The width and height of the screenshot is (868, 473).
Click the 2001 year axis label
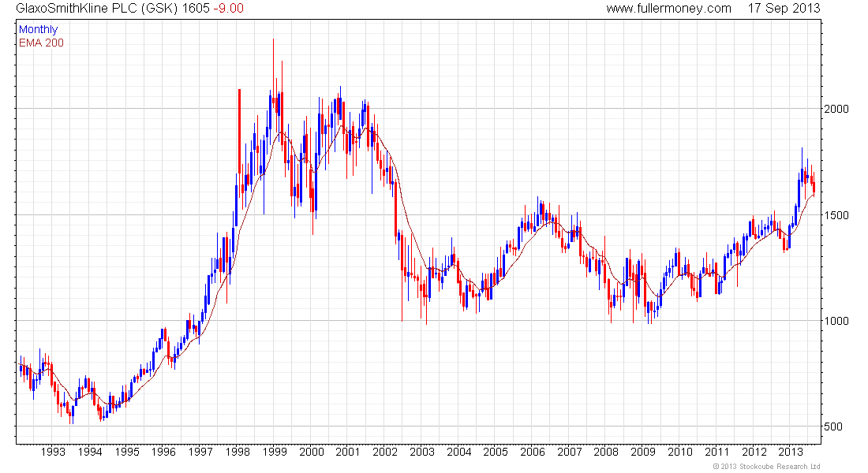[x=348, y=452]
